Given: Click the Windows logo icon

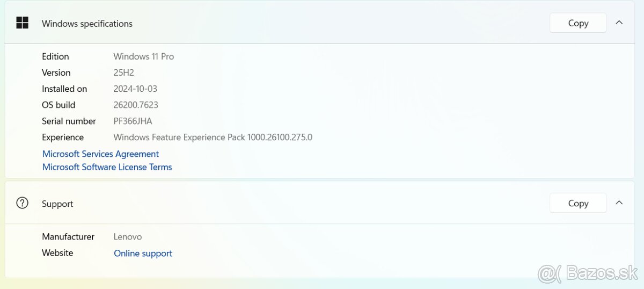Looking at the screenshot, I should point(22,23).
